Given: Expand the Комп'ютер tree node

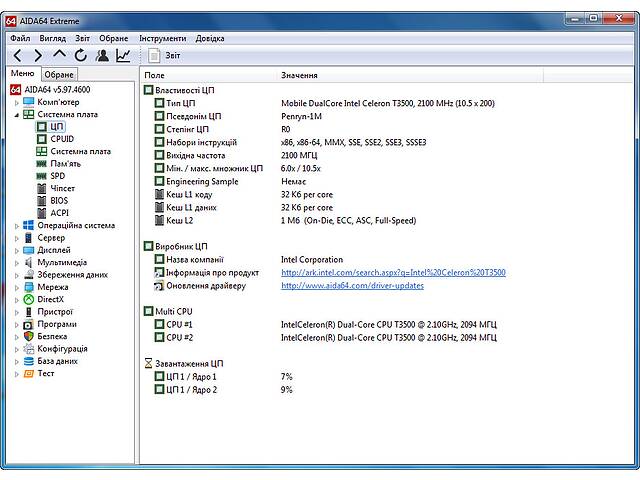Looking at the screenshot, I should click(17, 103).
